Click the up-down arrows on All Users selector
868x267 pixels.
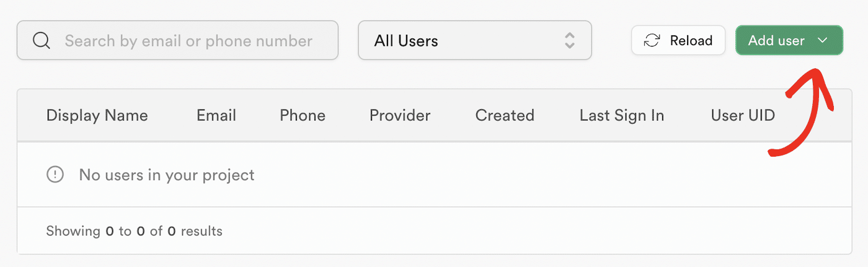tap(569, 41)
